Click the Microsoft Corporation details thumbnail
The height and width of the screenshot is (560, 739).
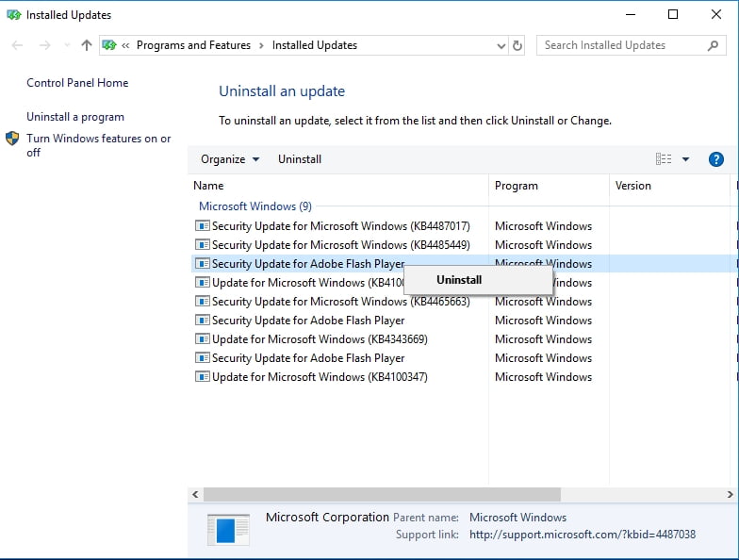228,528
